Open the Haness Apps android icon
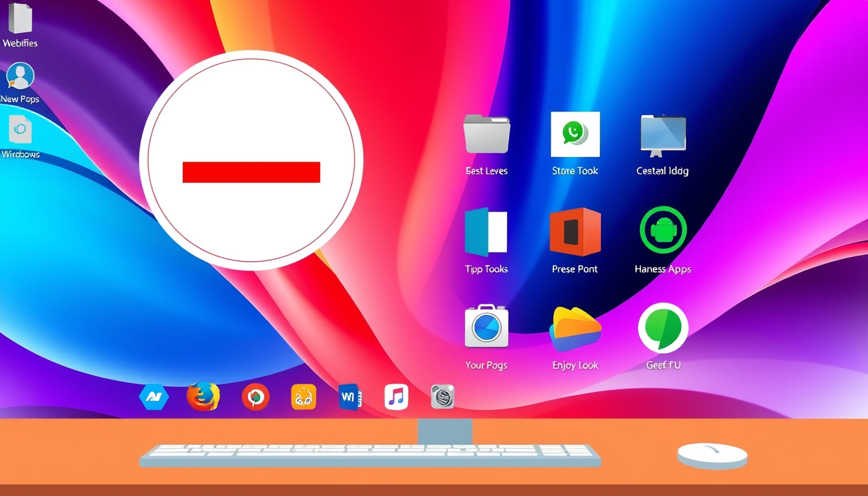 click(663, 230)
